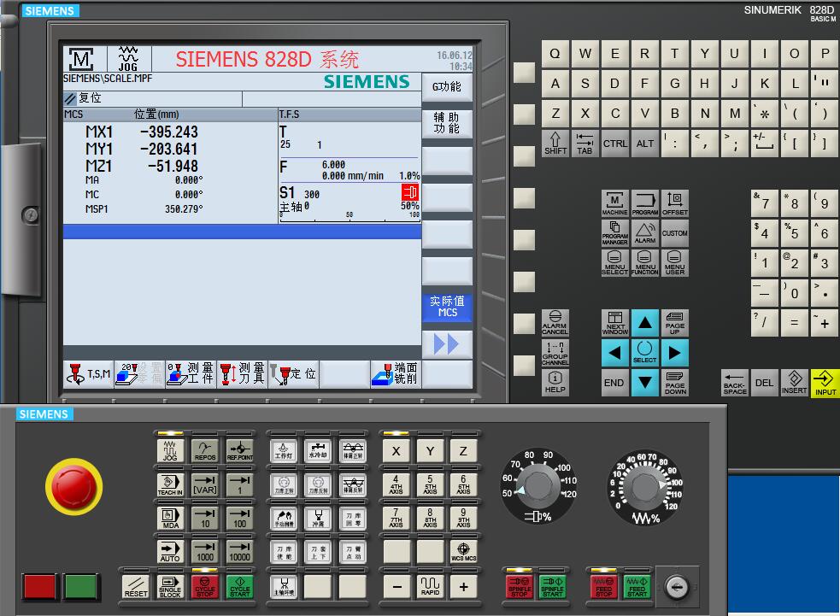Click the blue SELECT key
The height and width of the screenshot is (616, 840).
[645, 353]
